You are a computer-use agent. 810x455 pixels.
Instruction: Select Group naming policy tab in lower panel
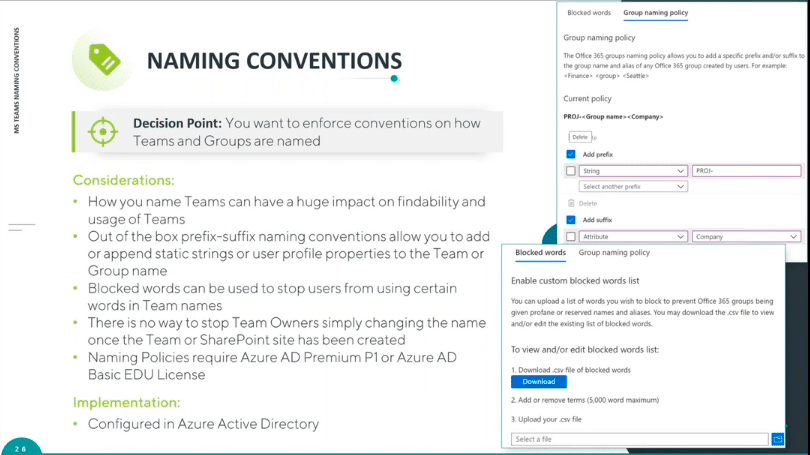[x=614, y=253]
